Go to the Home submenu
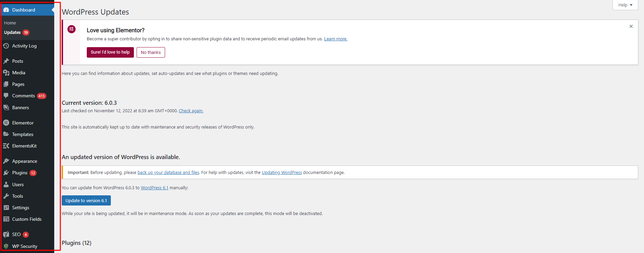644x253 pixels. tap(10, 23)
